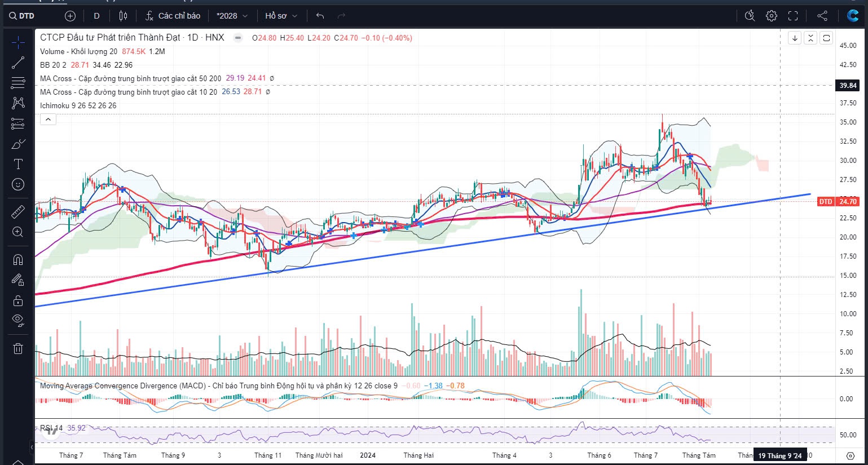The height and width of the screenshot is (465, 868).
Task: Click the blue C logo icon
Action: tap(853, 16)
